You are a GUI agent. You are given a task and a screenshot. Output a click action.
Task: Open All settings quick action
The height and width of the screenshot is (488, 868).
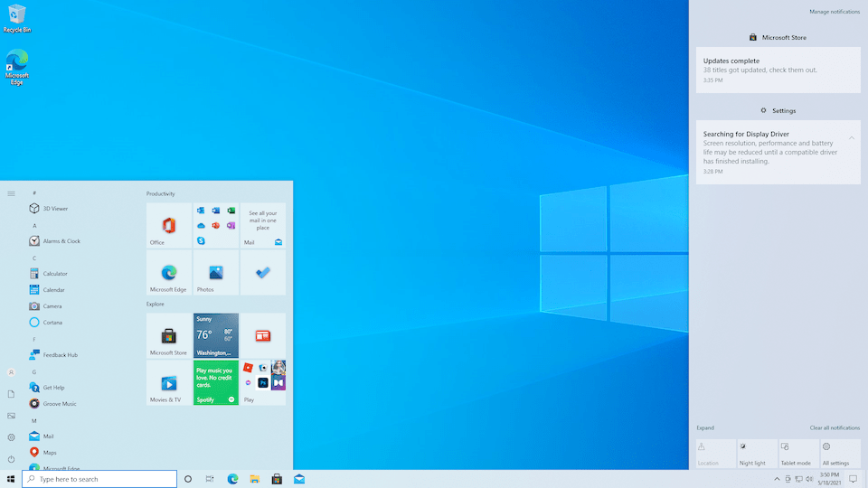pos(840,454)
